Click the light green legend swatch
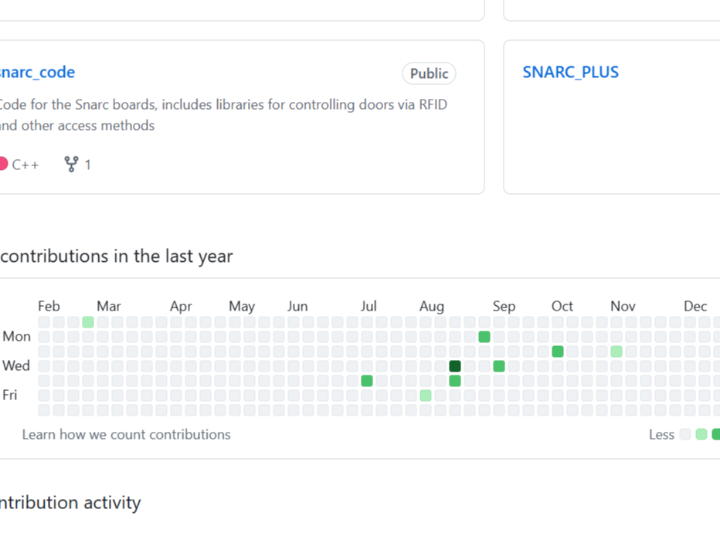This screenshot has height=540, width=720. point(701,434)
